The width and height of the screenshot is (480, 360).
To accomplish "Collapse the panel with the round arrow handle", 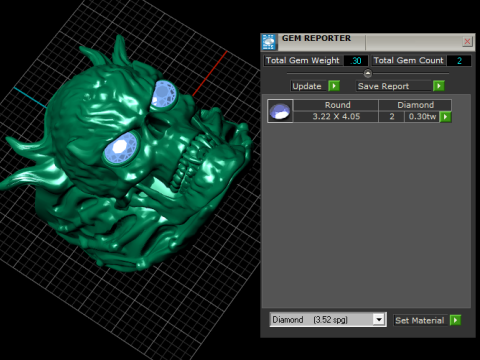I will point(368,73).
